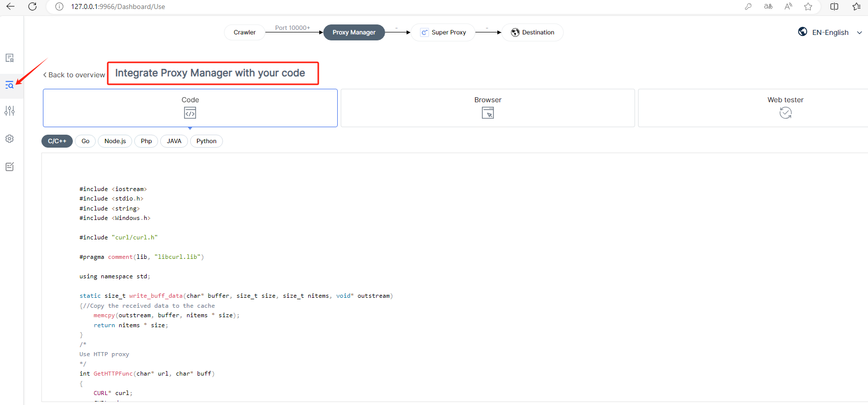This screenshot has height=405, width=868.
Task: Open browser split screen icon
Action: coord(834,6)
